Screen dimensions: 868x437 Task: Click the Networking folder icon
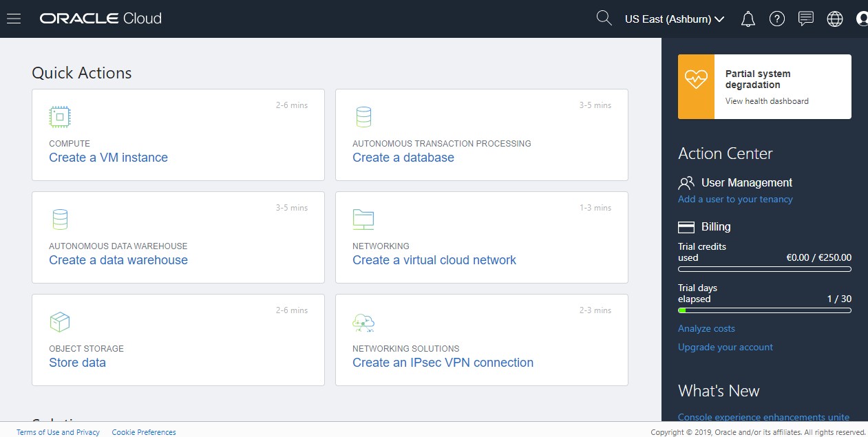click(363, 219)
